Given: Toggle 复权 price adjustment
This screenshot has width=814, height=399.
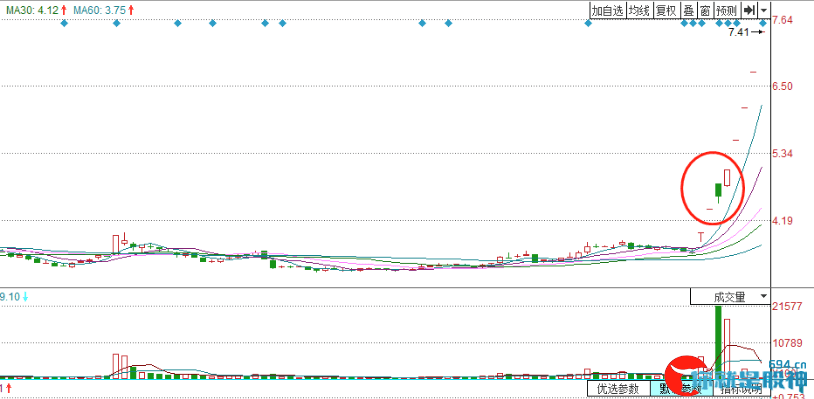Looking at the screenshot, I should pos(666,10).
